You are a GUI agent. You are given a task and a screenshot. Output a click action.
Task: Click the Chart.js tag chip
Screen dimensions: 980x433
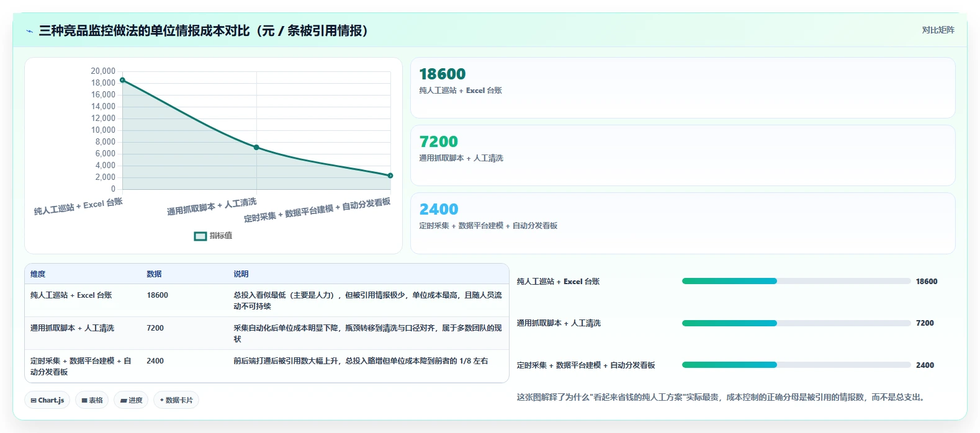pos(47,400)
